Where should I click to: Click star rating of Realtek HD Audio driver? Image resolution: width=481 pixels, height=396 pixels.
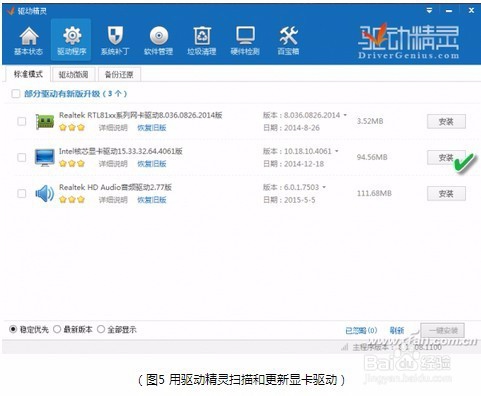pyautogui.click(x=72, y=200)
